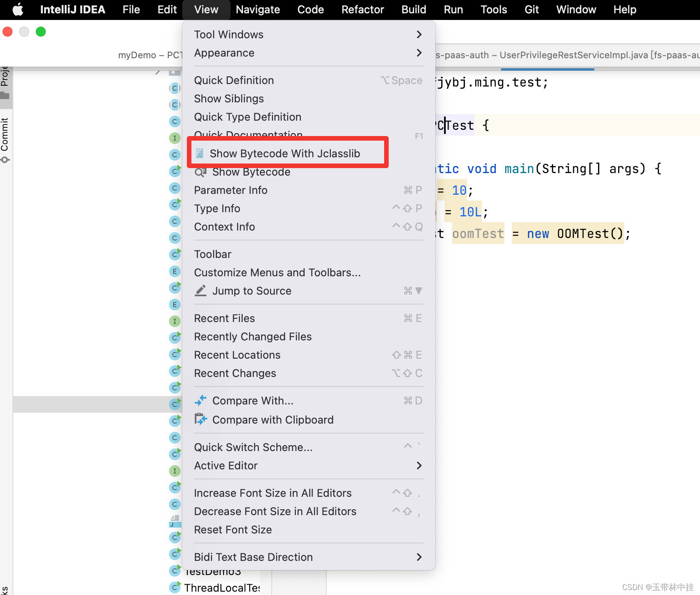The image size is (700, 595).
Task: Open the Code menu
Action: coord(310,10)
